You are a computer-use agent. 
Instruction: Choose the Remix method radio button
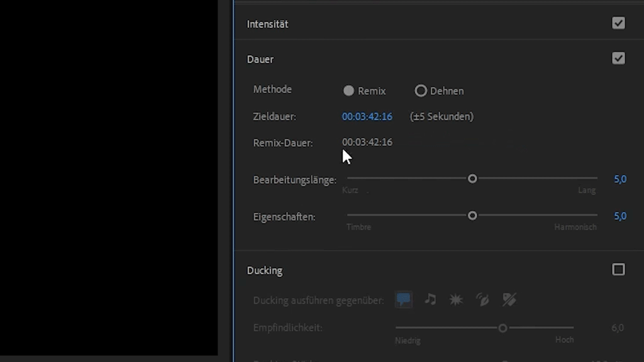pyautogui.click(x=348, y=91)
